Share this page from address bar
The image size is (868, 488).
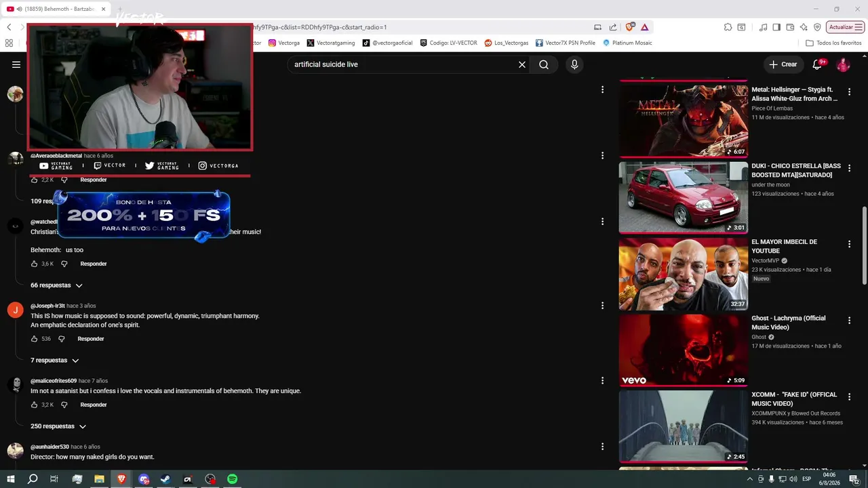(x=613, y=27)
